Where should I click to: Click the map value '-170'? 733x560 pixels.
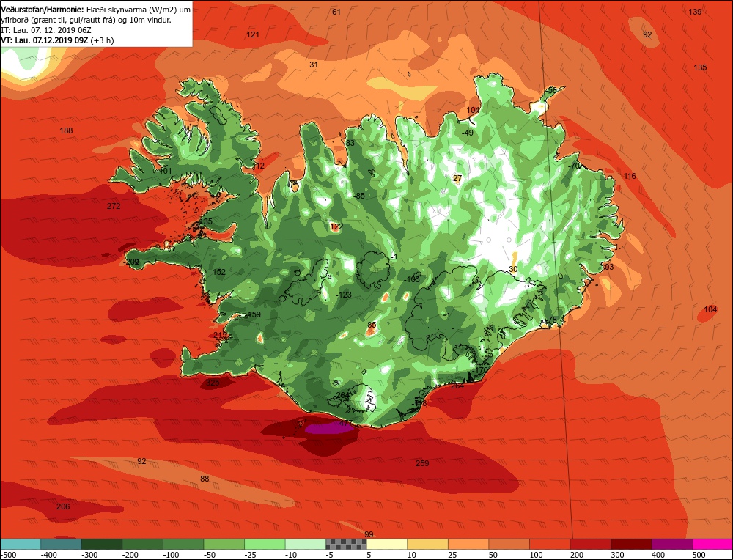tap(480, 370)
